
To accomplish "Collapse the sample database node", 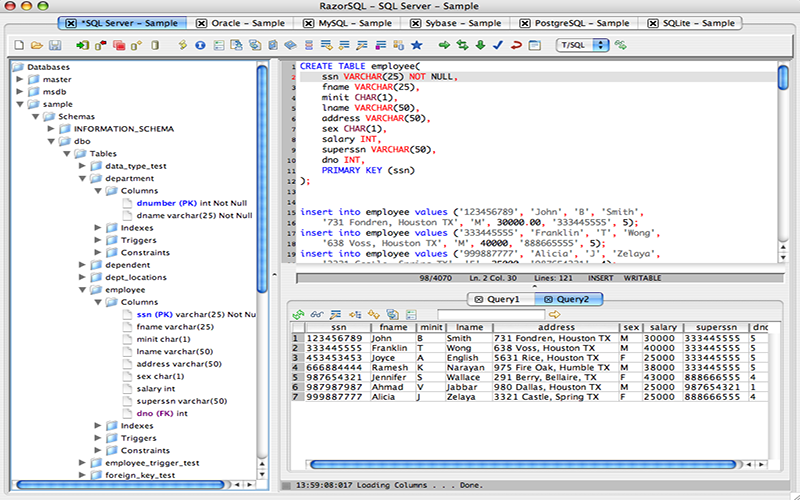I will click(x=19, y=104).
